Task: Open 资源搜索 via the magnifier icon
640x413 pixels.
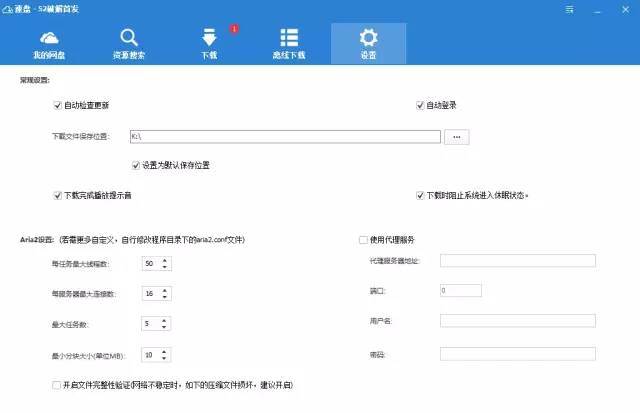Action: coord(129,37)
